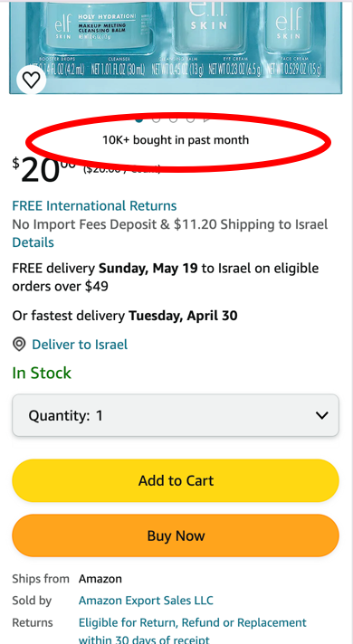Tap the heart wishlist icon
Image resolution: width=353 pixels, height=644 pixels.
(x=32, y=80)
